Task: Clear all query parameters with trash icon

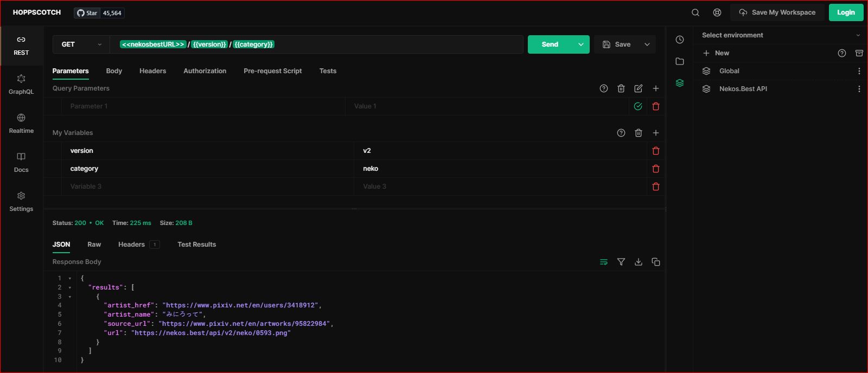Action: click(x=621, y=88)
